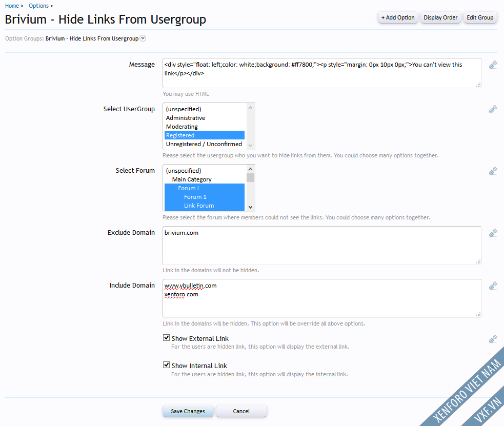Click the UserGroup list down scroll arrow
The image size is (504, 426).
pos(250,145)
